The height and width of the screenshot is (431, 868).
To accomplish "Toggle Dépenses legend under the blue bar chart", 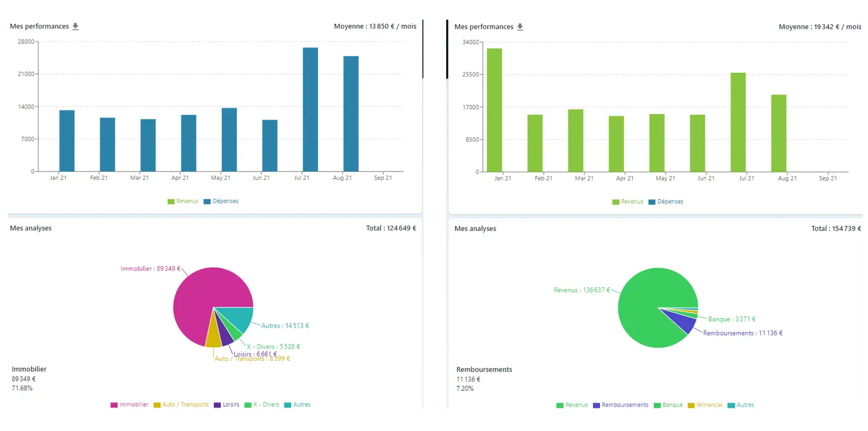I will click(221, 201).
